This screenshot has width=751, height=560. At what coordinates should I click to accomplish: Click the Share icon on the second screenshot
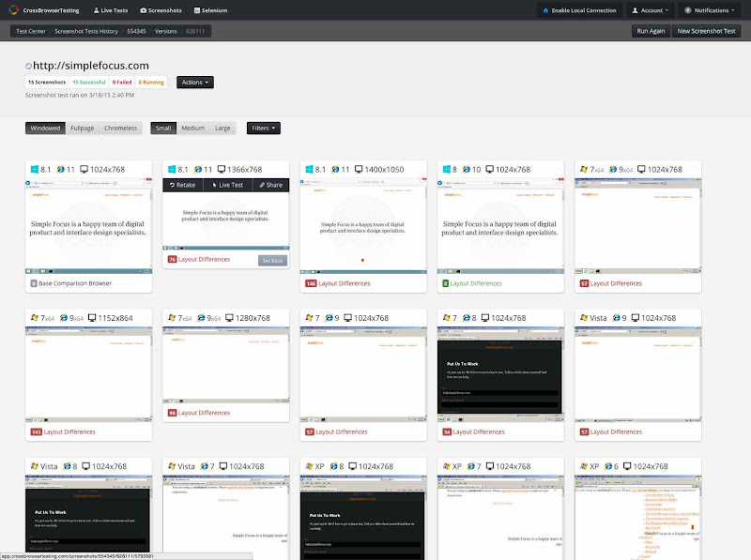click(x=269, y=185)
